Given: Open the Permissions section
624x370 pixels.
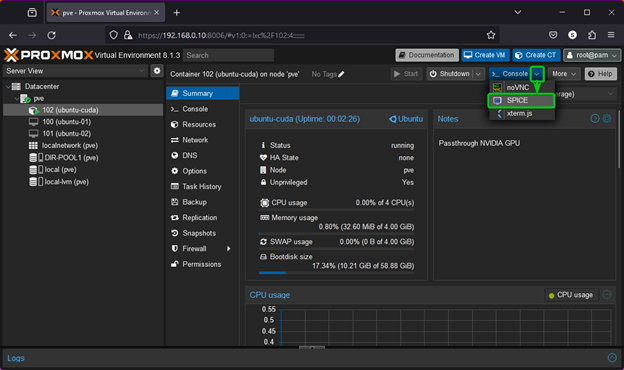Looking at the screenshot, I should coord(203,264).
